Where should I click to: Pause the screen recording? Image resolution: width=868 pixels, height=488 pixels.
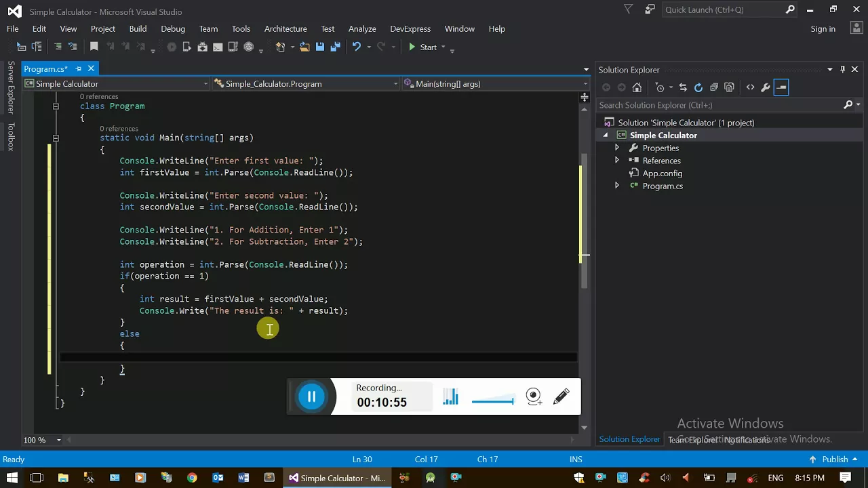point(312,397)
